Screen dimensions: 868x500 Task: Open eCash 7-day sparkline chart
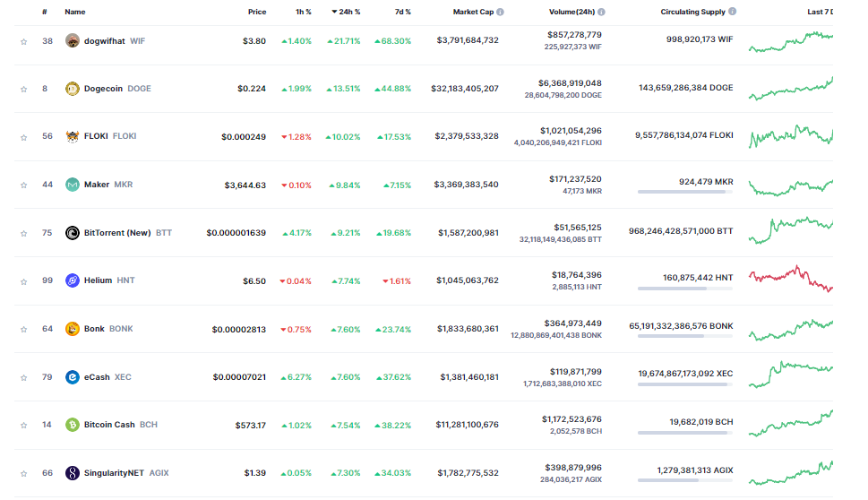click(x=790, y=375)
